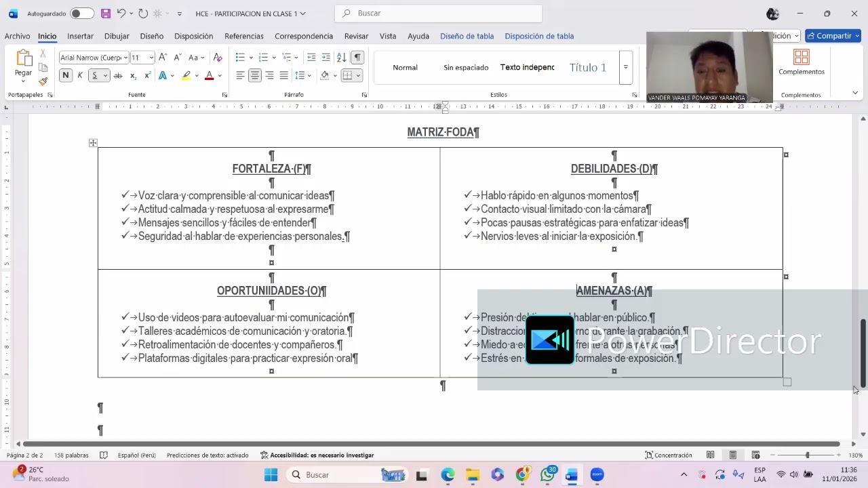Open the font size dropdown showing 11
The width and height of the screenshot is (868, 488).
pos(151,58)
